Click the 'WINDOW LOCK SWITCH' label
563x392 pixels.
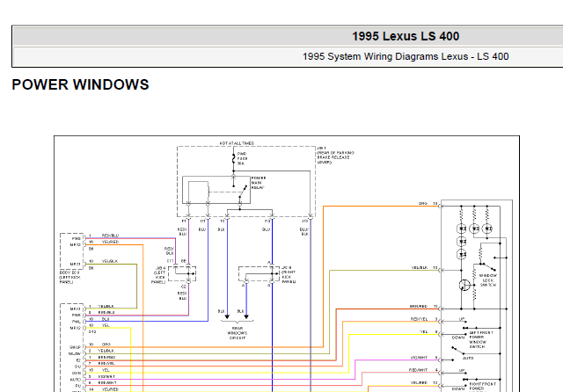point(488,280)
